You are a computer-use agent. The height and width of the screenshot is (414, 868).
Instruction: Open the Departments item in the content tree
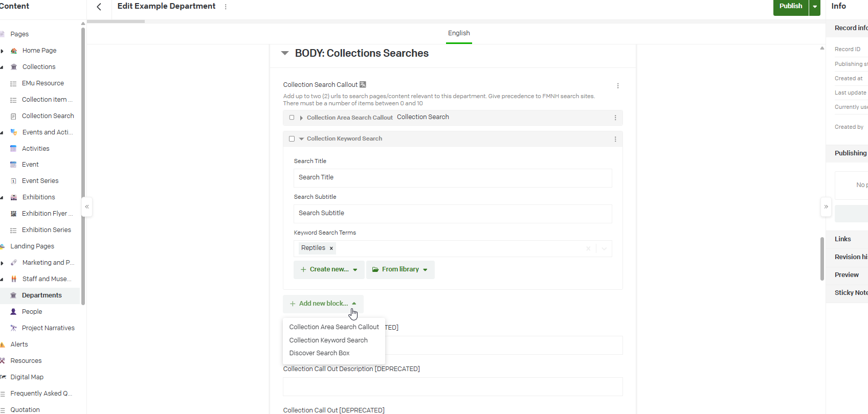pos(41,295)
